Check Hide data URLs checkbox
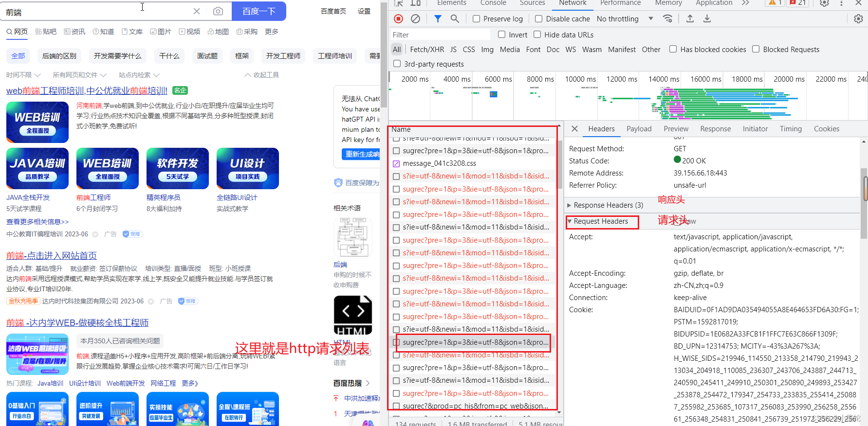This screenshot has width=868, height=426. [x=537, y=35]
